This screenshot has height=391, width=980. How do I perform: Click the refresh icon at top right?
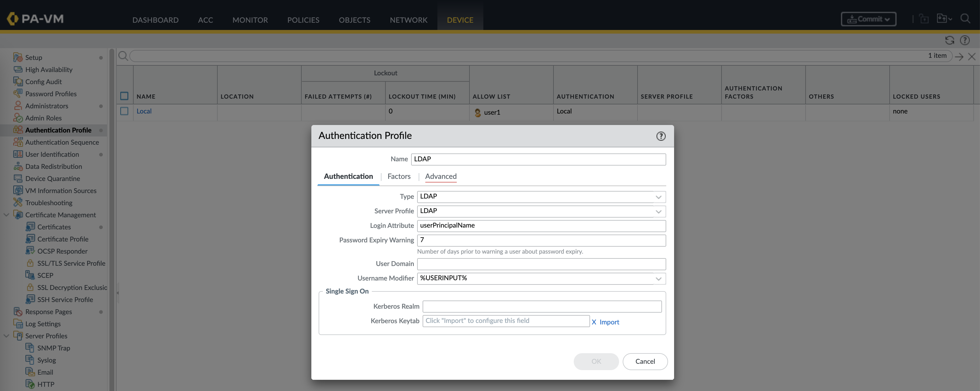(x=949, y=40)
